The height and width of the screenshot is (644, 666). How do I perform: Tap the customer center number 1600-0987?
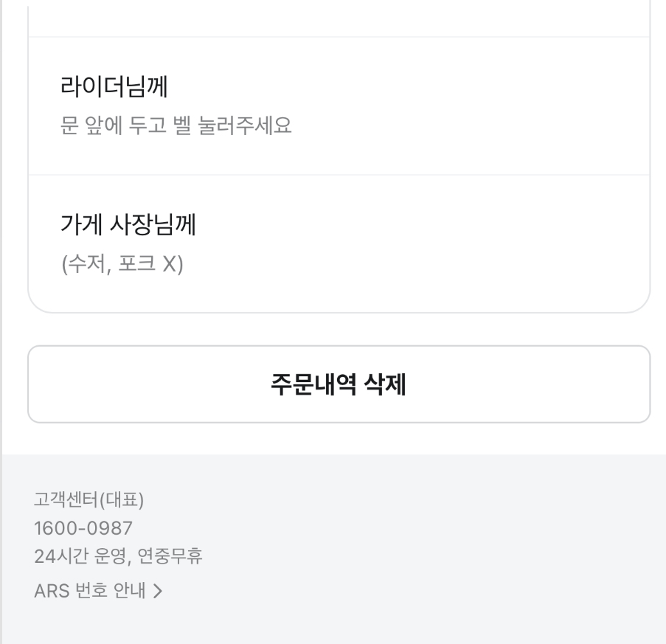83,528
